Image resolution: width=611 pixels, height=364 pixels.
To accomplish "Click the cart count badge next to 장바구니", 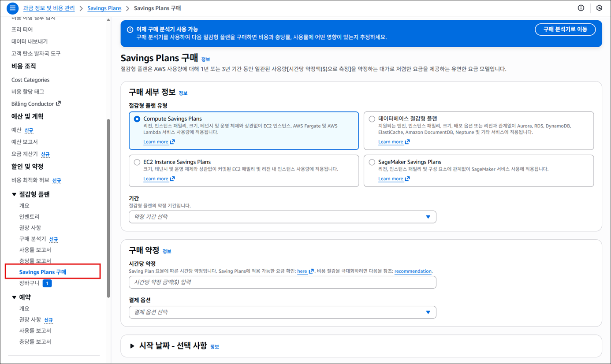I will pyautogui.click(x=47, y=283).
